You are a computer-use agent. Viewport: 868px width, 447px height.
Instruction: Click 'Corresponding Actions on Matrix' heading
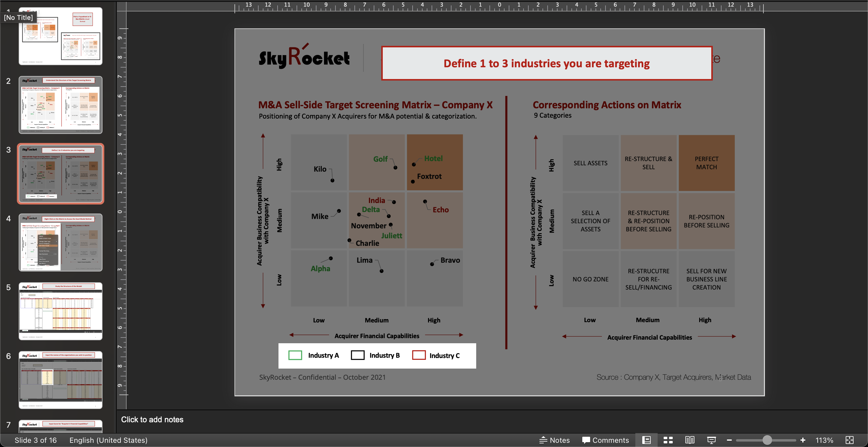607,105
